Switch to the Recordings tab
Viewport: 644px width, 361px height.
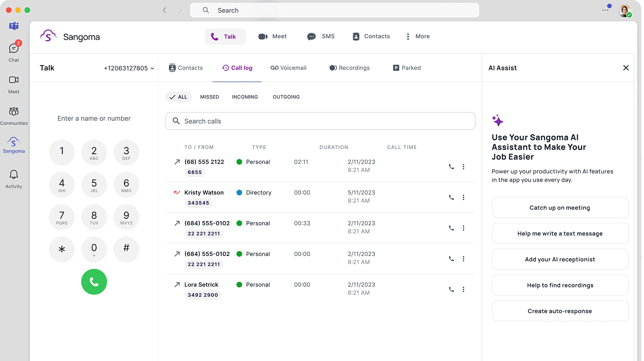tap(349, 68)
